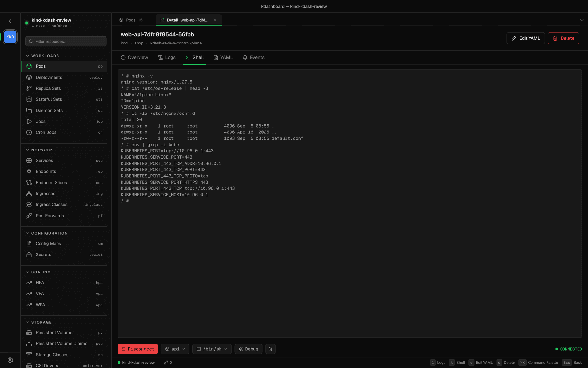Switch to the YAML tab
Image resolution: width=588 pixels, height=368 pixels.
[x=223, y=58]
